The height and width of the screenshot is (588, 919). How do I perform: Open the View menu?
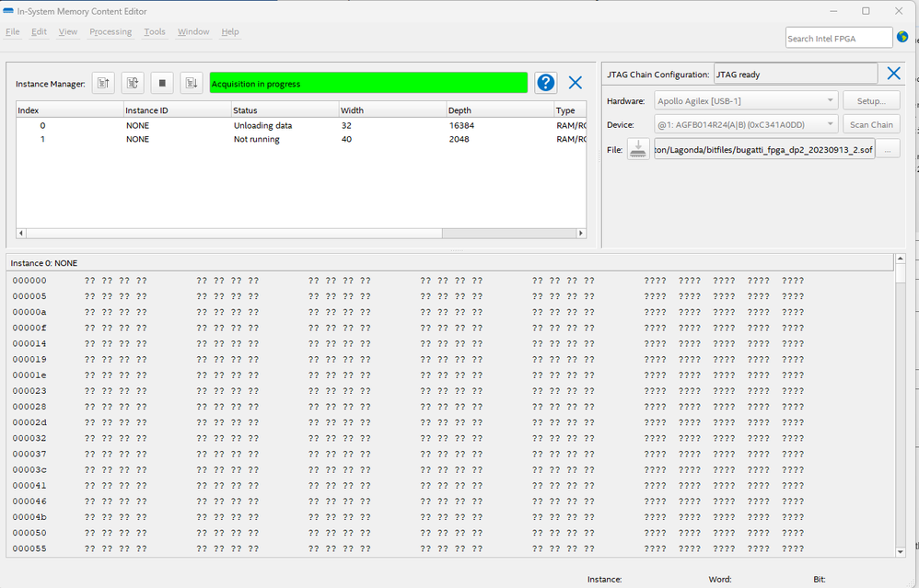(68, 31)
